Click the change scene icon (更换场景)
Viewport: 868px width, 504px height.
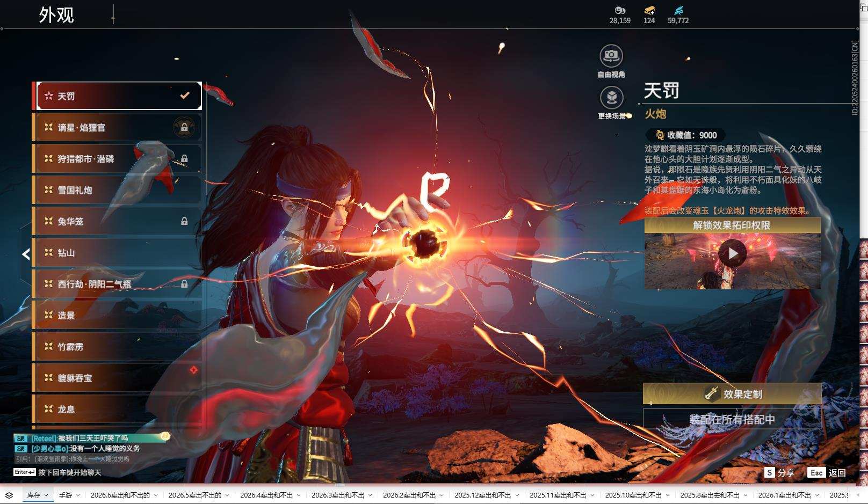coord(611,97)
